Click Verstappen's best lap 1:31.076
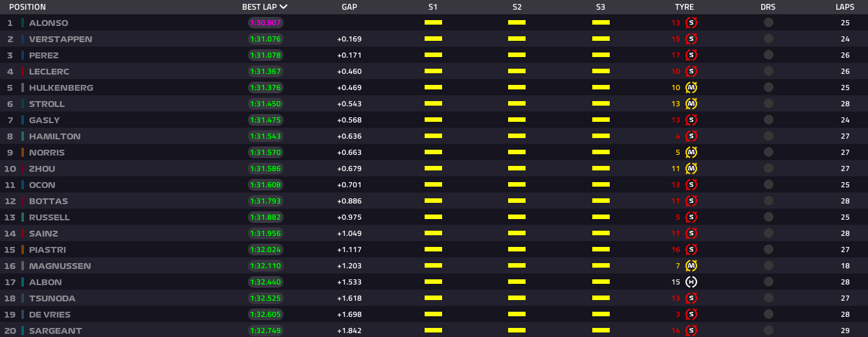Viewport: 868px width, 337px height. tap(265, 39)
